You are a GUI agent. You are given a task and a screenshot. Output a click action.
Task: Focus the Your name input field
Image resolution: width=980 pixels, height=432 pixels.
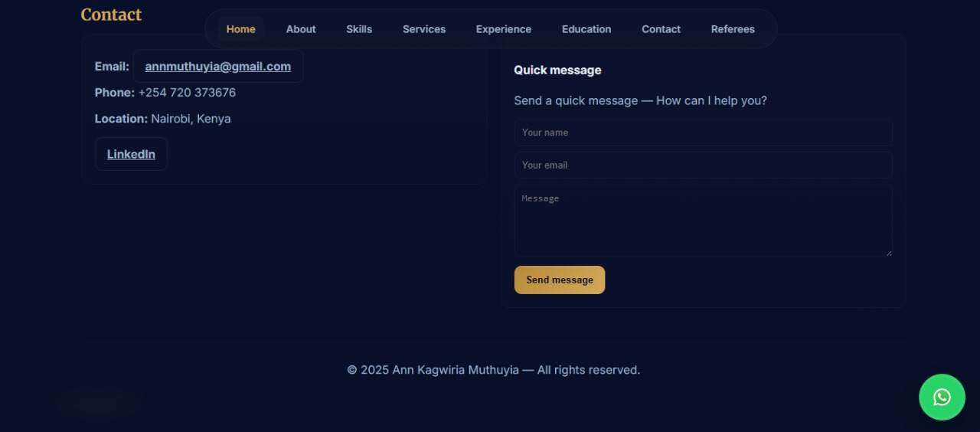(703, 133)
